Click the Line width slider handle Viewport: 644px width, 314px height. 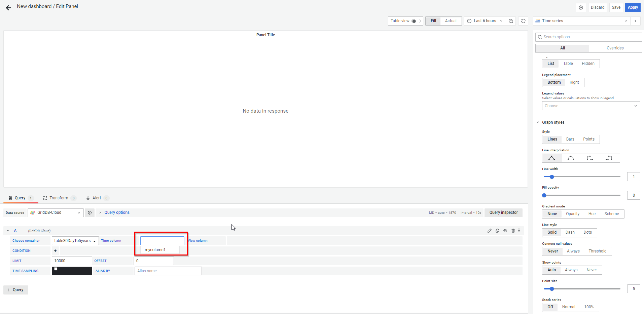[x=552, y=177]
